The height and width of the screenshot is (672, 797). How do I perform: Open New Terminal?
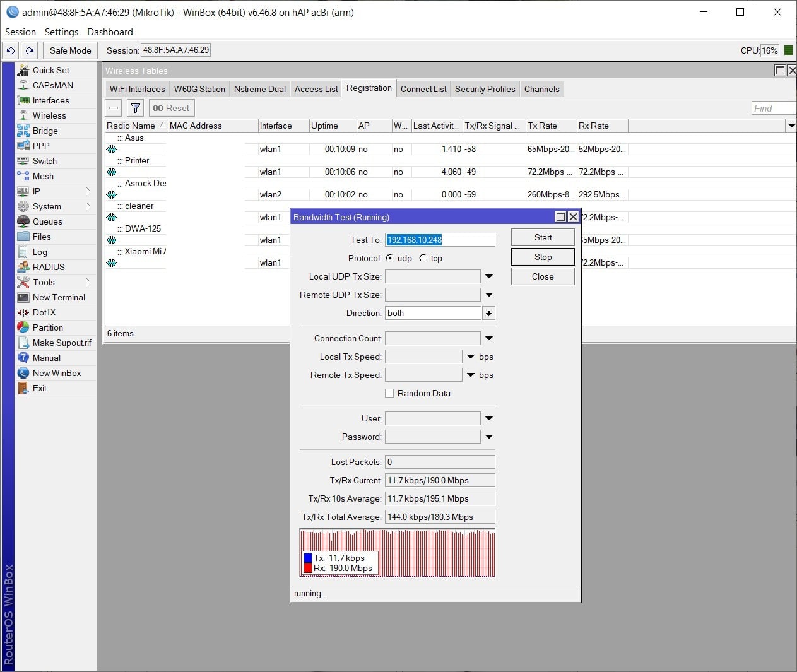pyautogui.click(x=59, y=297)
